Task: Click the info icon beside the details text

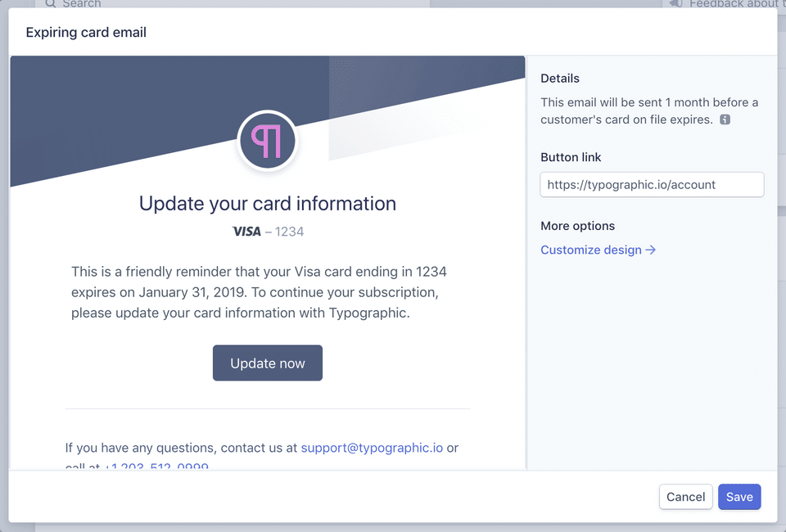Action: pyautogui.click(x=725, y=119)
